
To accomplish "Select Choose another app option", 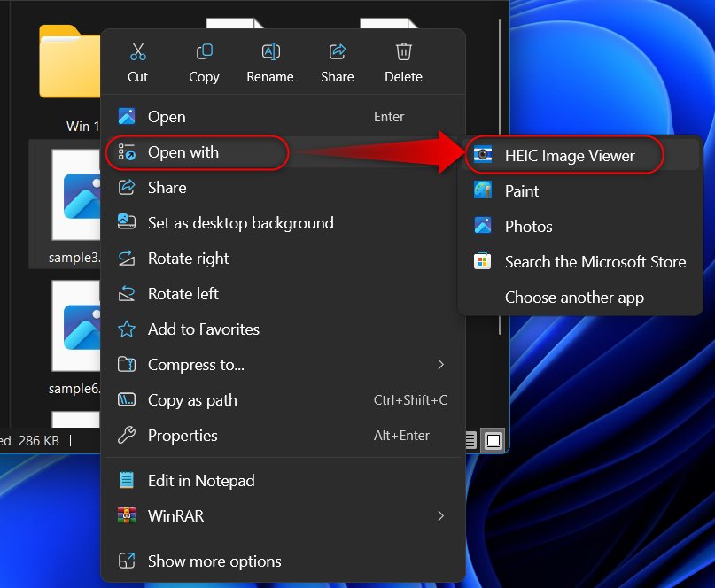I will click(x=574, y=298).
